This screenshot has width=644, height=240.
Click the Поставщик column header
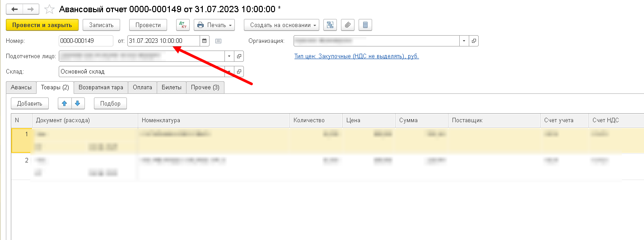(x=494, y=120)
